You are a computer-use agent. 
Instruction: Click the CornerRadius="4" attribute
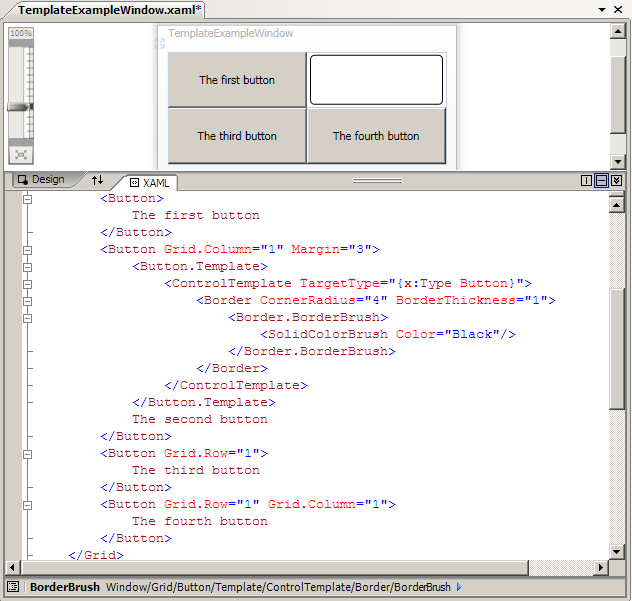coord(323,300)
